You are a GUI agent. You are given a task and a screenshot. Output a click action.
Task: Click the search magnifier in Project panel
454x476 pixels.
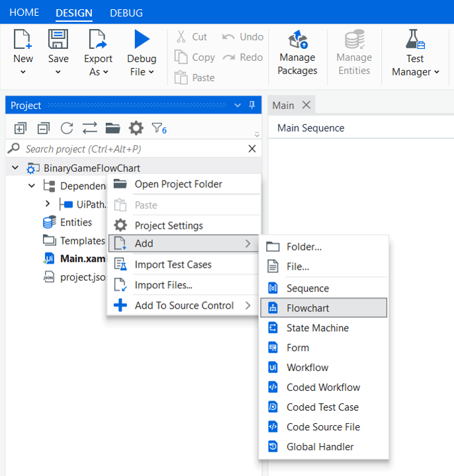[x=14, y=149]
